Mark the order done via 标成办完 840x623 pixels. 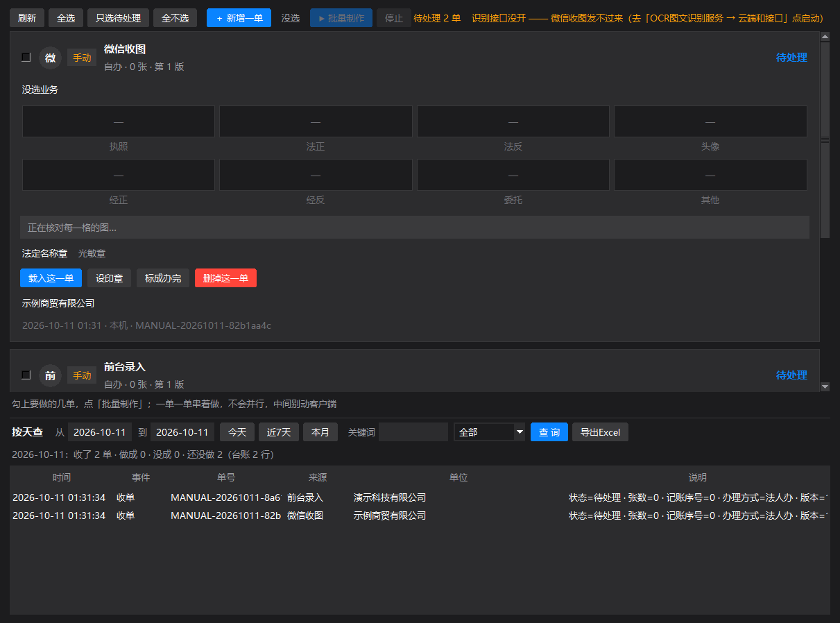163,278
